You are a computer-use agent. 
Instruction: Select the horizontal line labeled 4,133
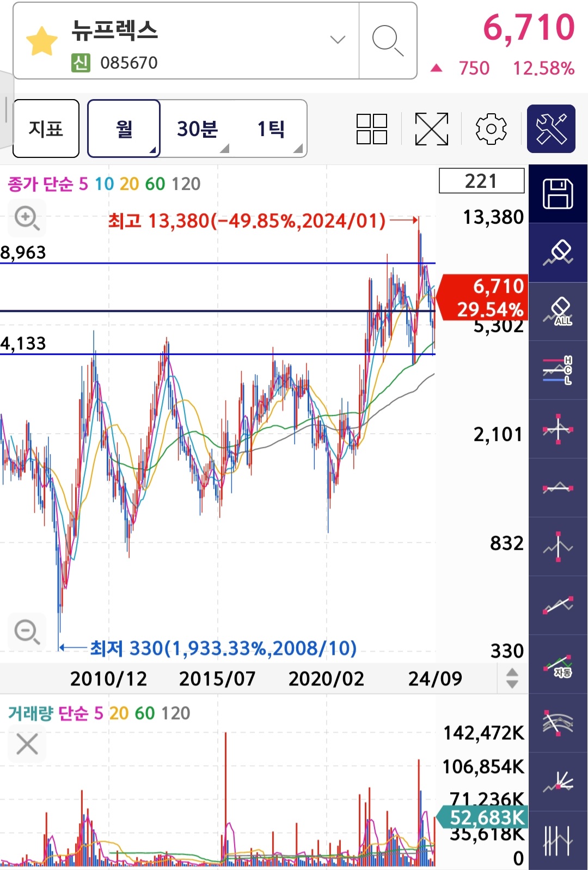tap(218, 354)
